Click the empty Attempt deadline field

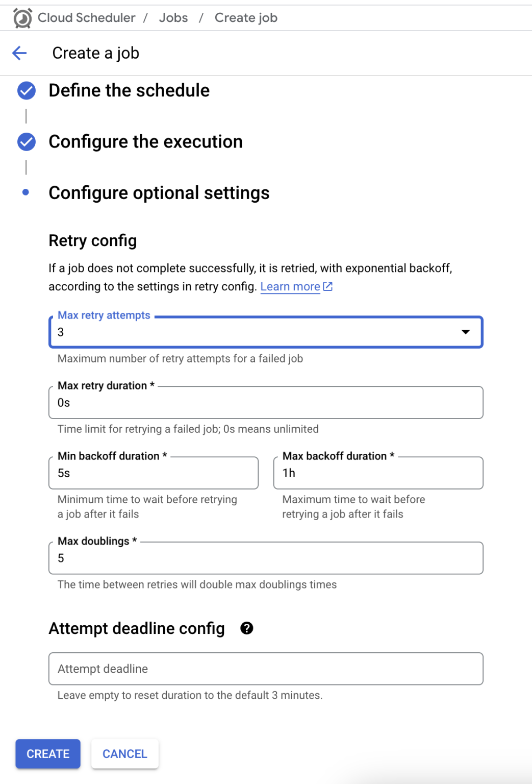point(265,669)
